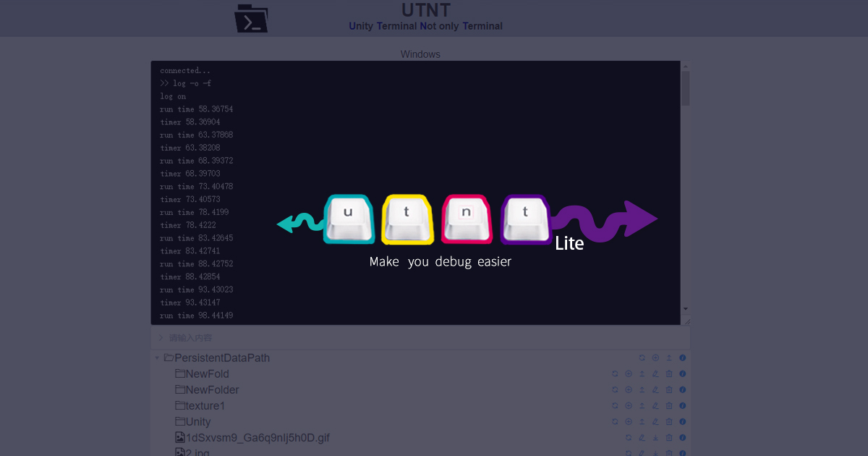Image resolution: width=868 pixels, height=456 pixels.
Task: Delete the 1dSxvsm9_Ga6q9nlj5h0D.gif file
Action: pos(669,437)
